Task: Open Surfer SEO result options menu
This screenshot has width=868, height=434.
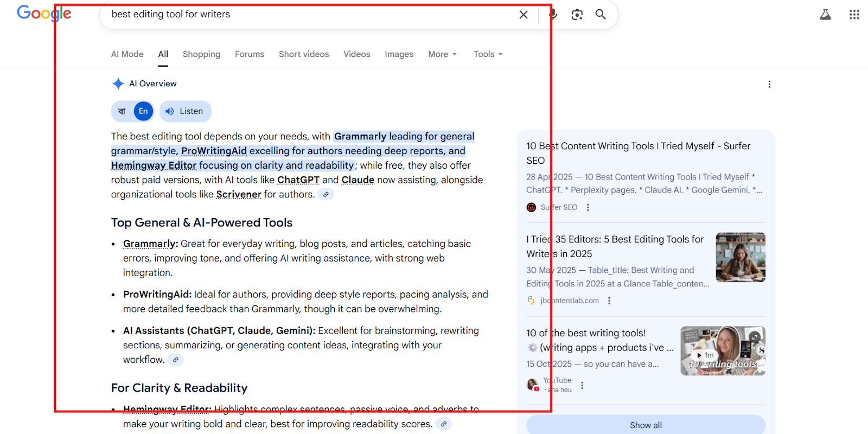Action: [588, 207]
